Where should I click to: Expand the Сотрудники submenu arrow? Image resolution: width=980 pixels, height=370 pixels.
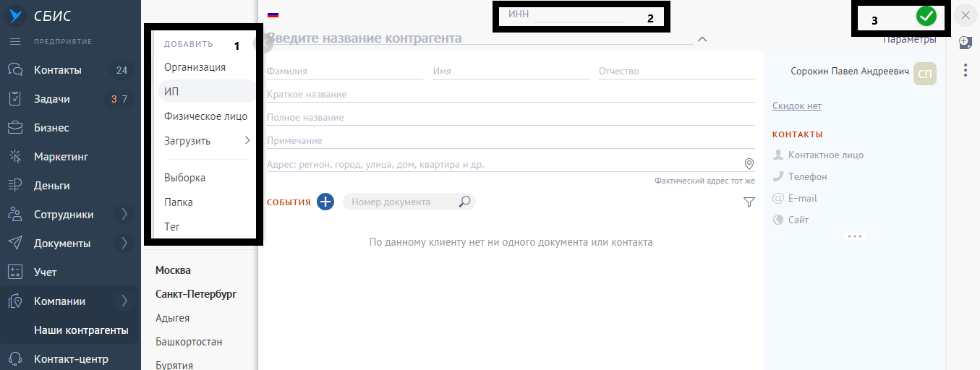(x=124, y=215)
